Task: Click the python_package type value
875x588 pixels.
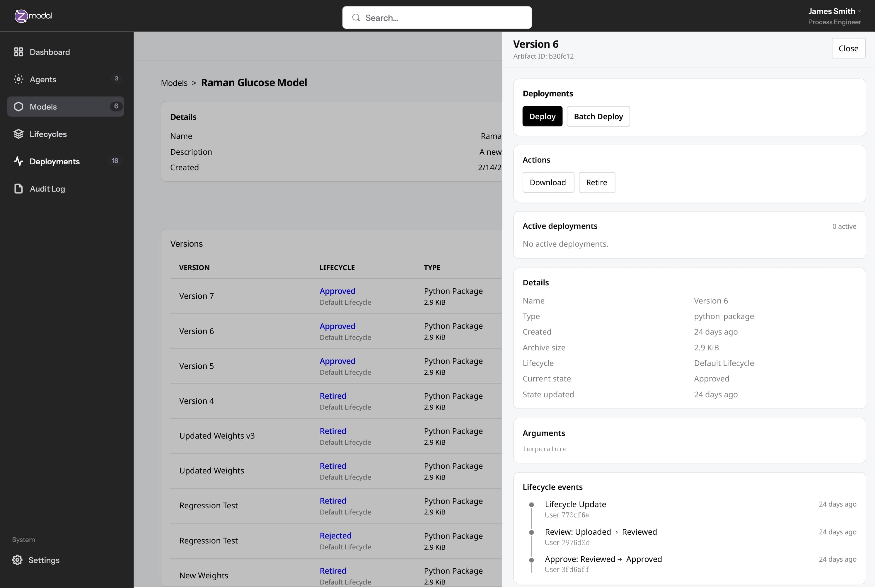Action: [x=724, y=316]
